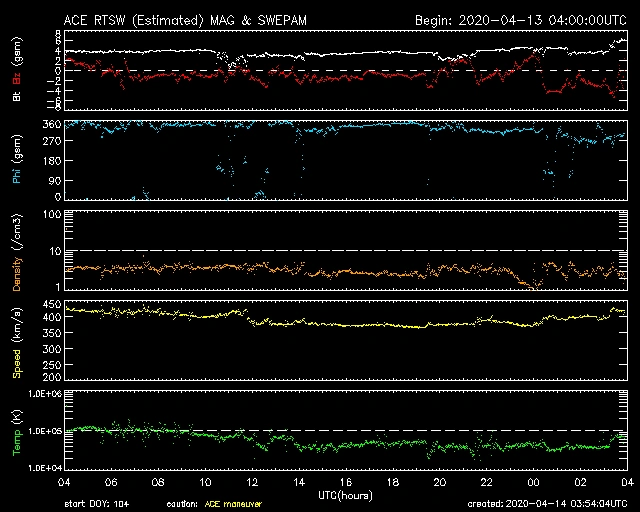640x512 pixels.
Task: Click the created timestamp at bottom right
Action: (552, 505)
